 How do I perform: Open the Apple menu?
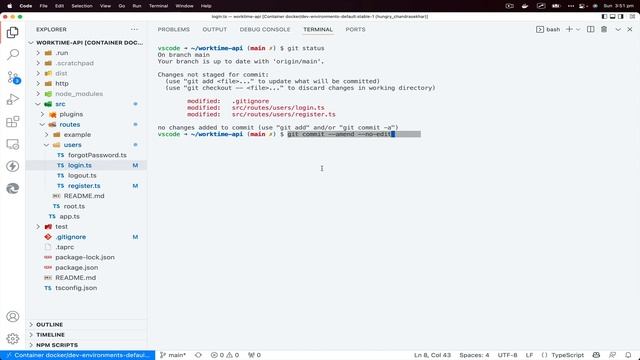[x=9, y=6]
